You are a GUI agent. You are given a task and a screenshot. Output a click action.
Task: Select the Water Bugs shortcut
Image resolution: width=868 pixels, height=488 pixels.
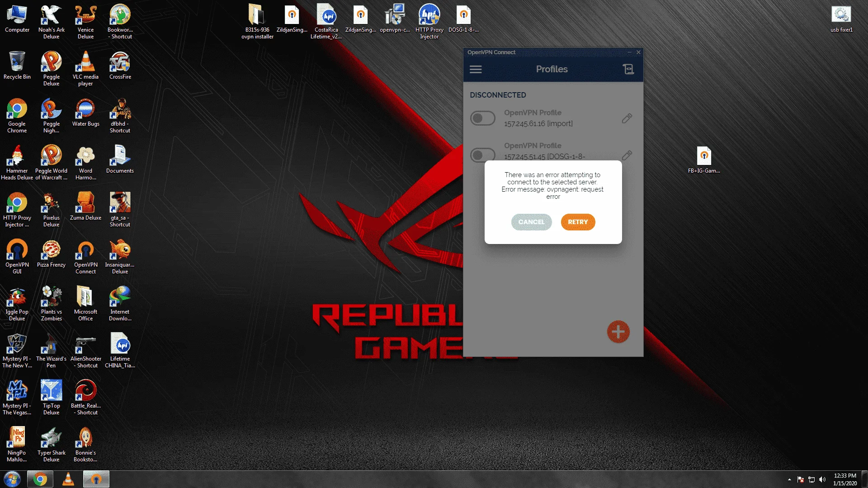85,113
